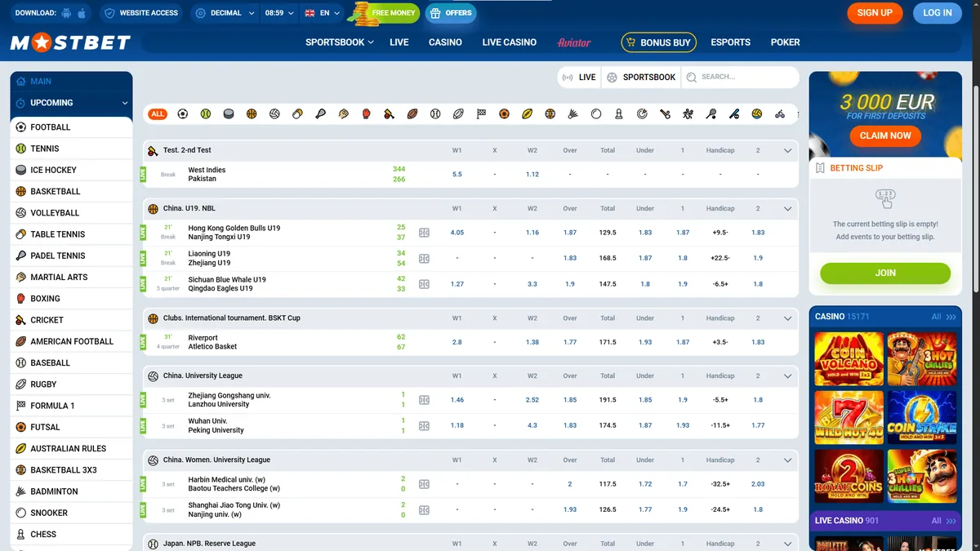Open stats icon for Hong Kong Golden Bulls U19
The width and height of the screenshot is (980, 551).
point(424,233)
